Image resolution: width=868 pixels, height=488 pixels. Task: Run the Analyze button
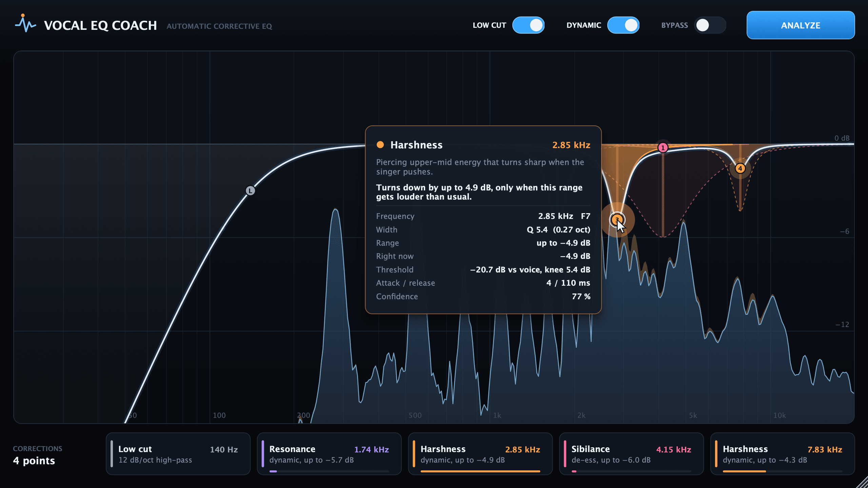tap(801, 25)
